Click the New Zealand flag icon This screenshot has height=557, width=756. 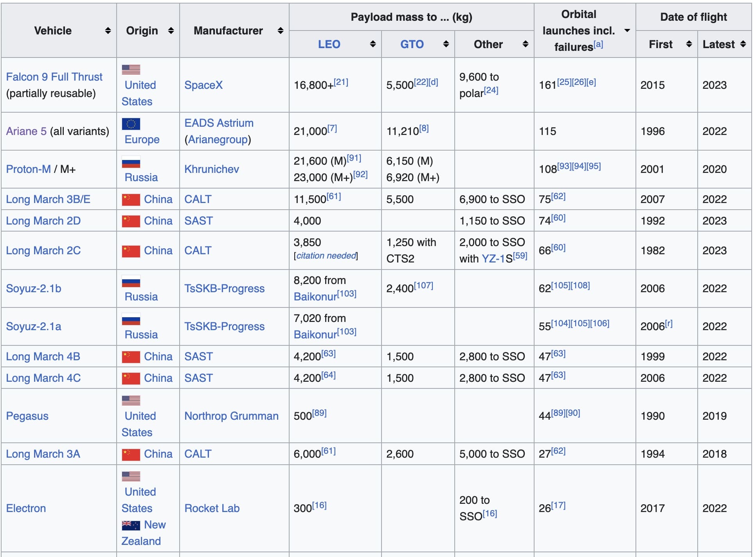pos(131,525)
